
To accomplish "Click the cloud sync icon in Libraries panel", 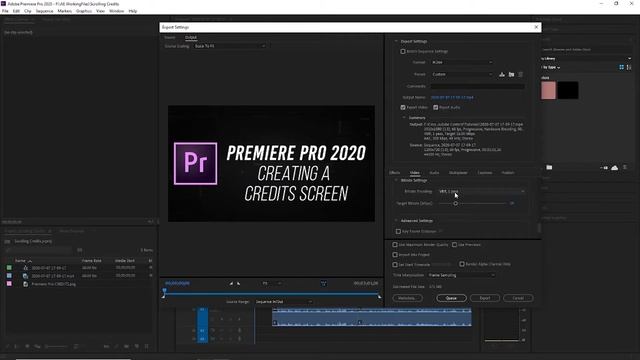I will (615, 167).
